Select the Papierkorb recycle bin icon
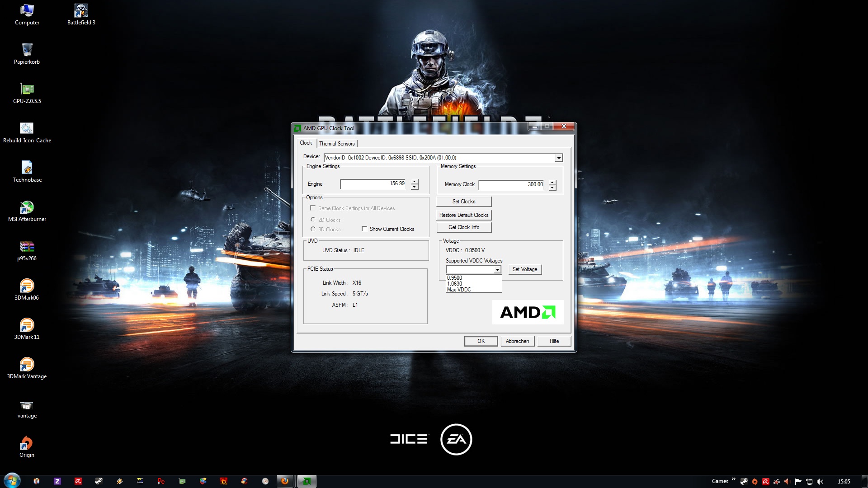 [27, 54]
